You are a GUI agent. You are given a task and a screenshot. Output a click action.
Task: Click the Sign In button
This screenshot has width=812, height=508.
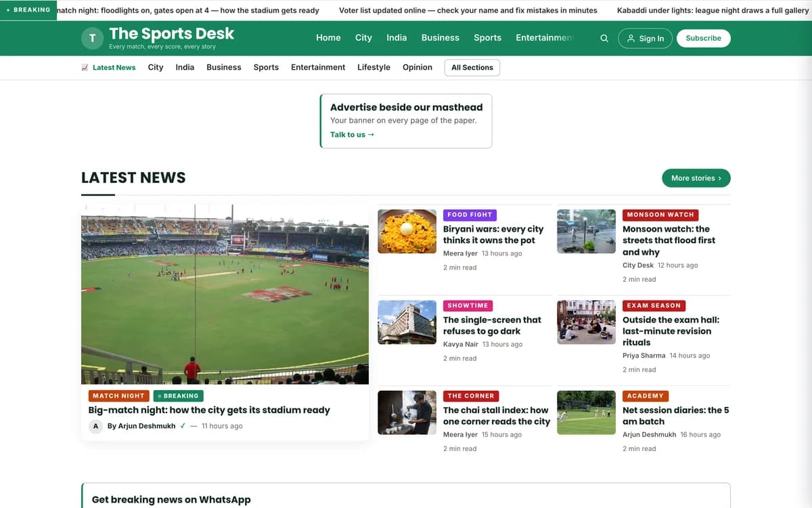646,38
